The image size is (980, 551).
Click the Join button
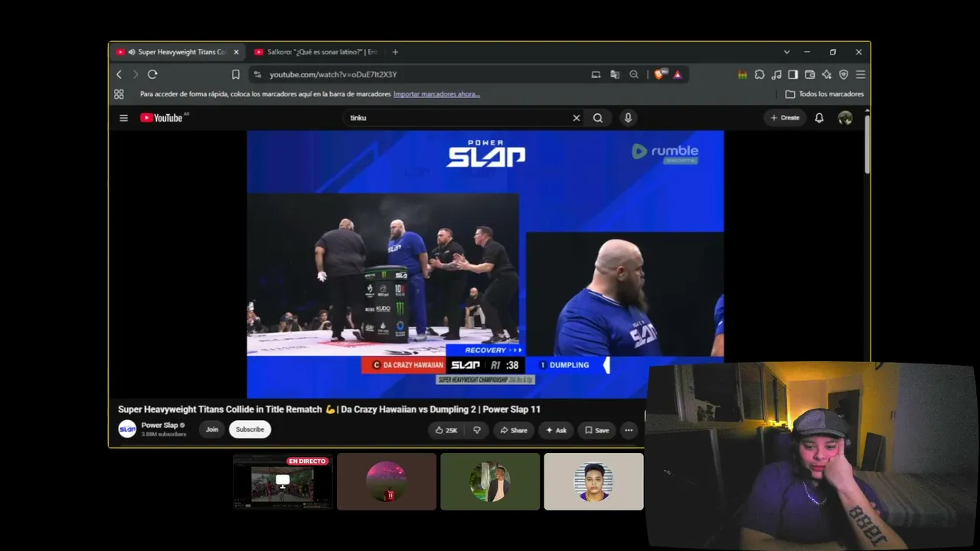pyautogui.click(x=212, y=429)
